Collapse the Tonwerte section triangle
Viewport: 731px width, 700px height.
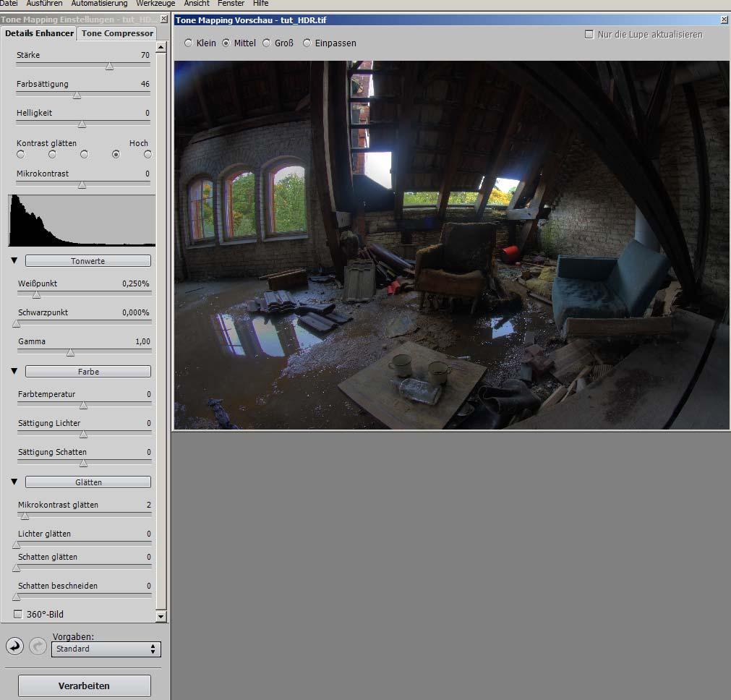click(14, 260)
